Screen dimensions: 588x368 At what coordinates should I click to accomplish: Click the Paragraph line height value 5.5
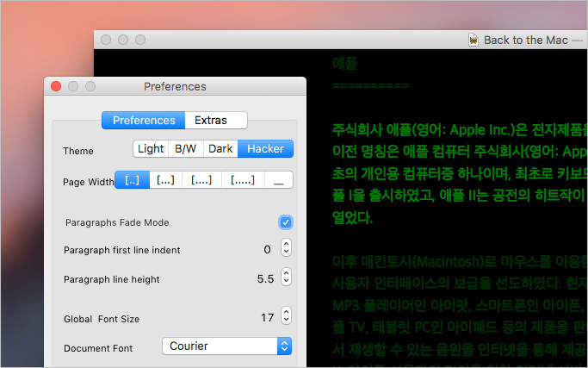[265, 279]
